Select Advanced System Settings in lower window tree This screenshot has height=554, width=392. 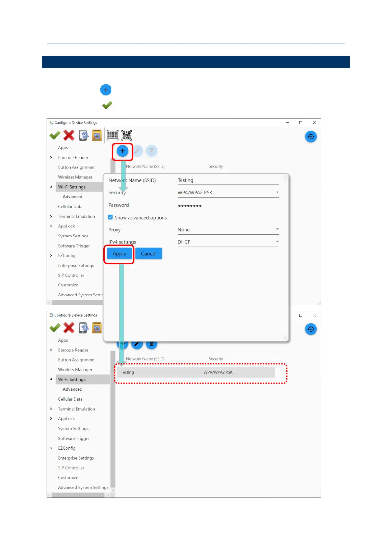[83, 488]
